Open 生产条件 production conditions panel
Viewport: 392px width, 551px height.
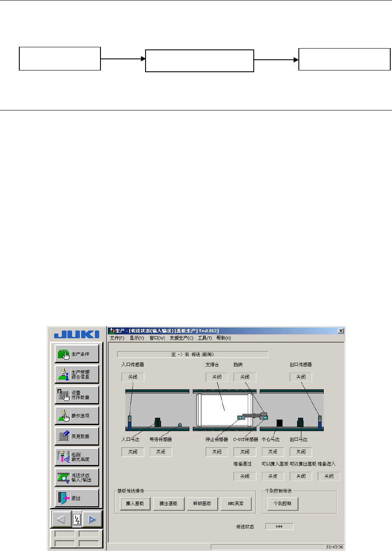pos(77,354)
